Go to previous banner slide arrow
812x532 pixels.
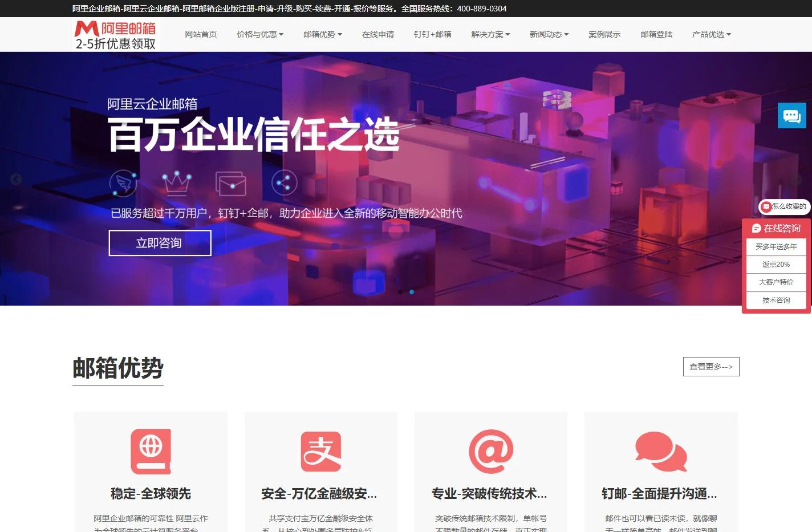coord(16,179)
